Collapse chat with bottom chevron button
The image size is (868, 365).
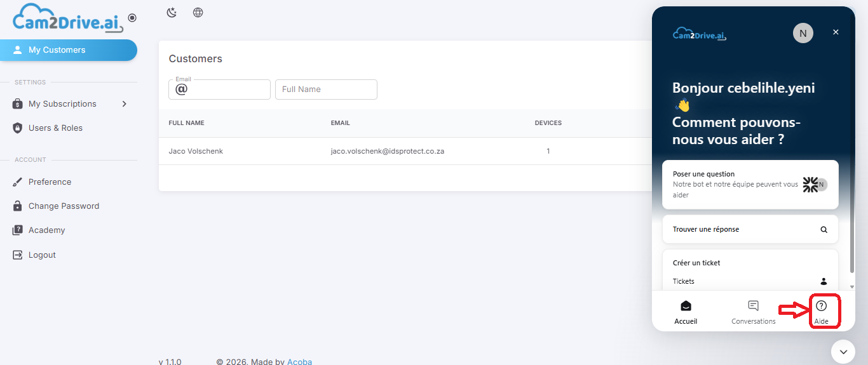coord(843,352)
